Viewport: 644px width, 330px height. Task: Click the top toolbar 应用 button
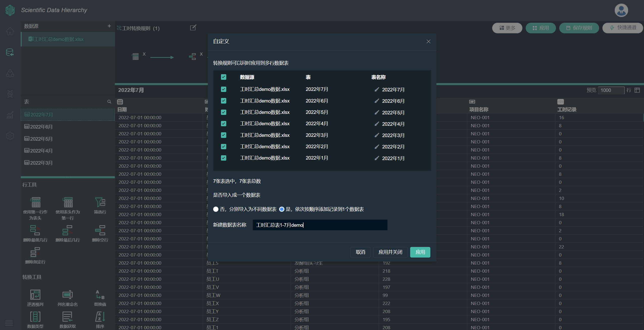[541, 28]
